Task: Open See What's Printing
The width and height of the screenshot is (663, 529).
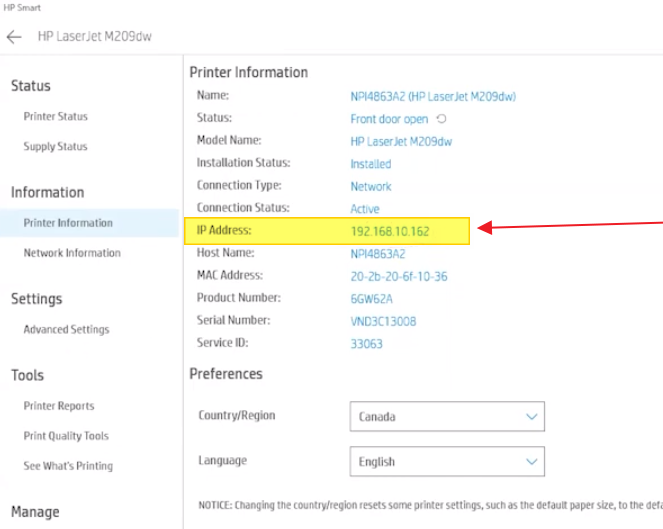Action: [68, 466]
